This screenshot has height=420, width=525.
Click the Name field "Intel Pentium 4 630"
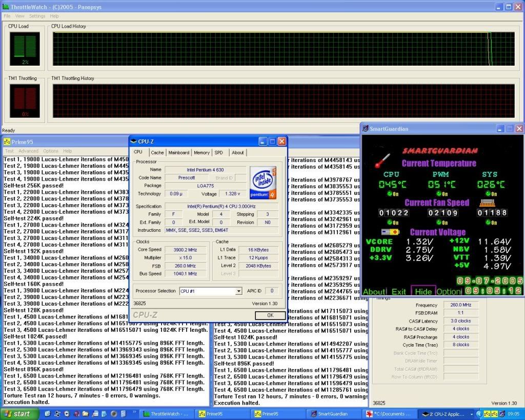(205, 170)
